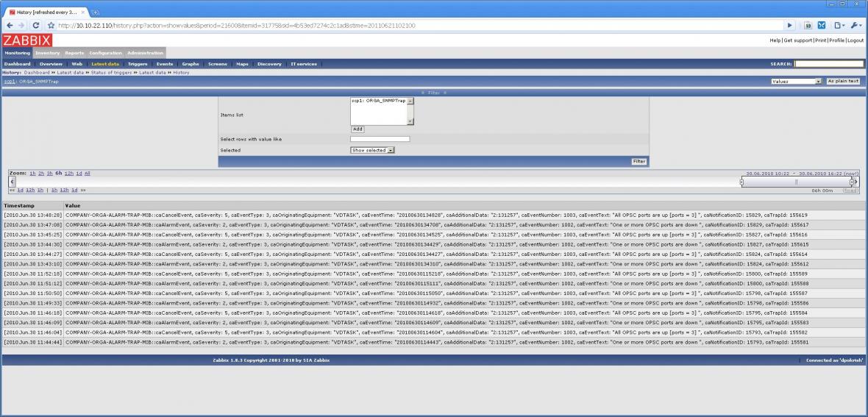This screenshot has height=417, width=868.
Task: Set zoom to 3h
Action: tap(49, 174)
